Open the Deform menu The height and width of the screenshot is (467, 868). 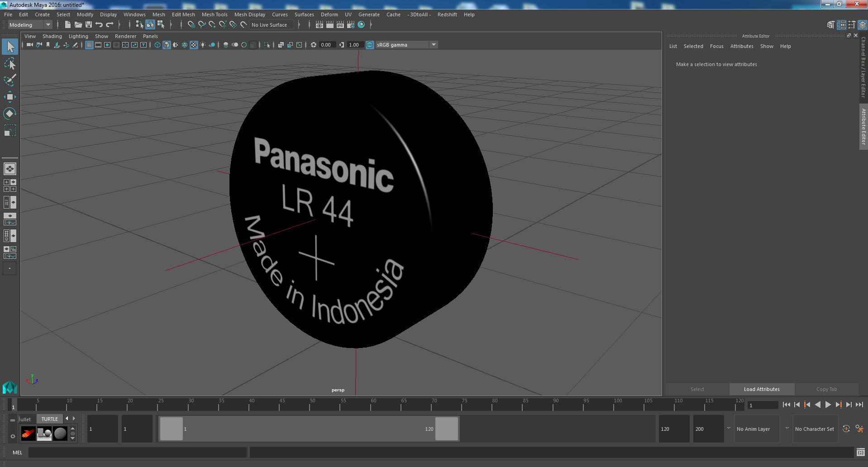point(329,14)
